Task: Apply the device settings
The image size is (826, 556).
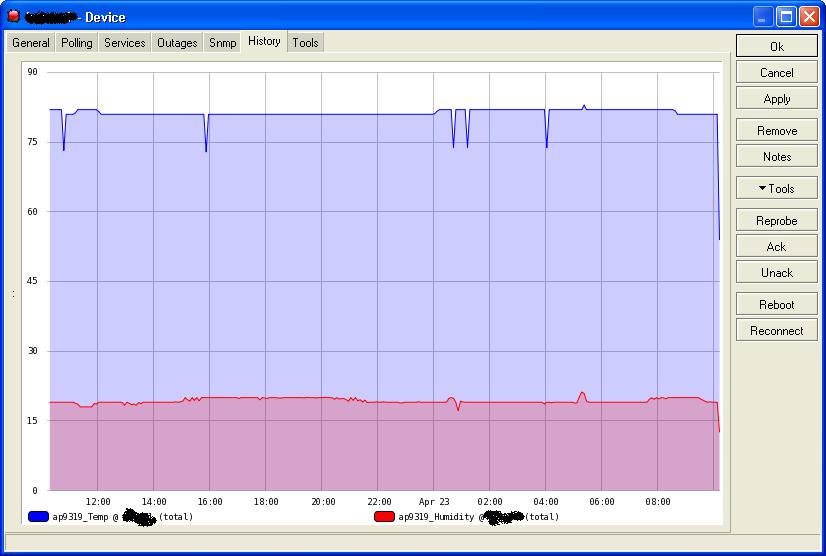Action: tap(776, 99)
